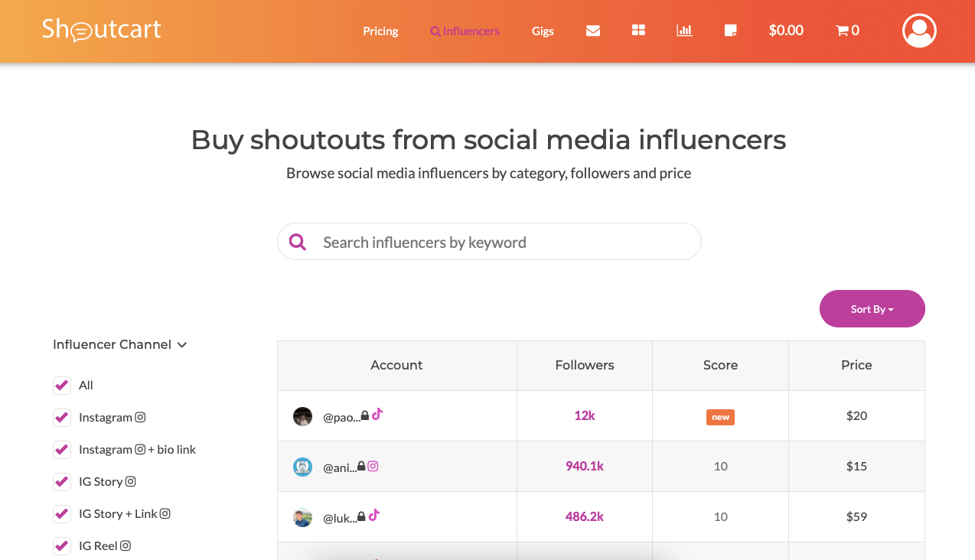Uncheck the All channel checkbox

tap(62, 386)
